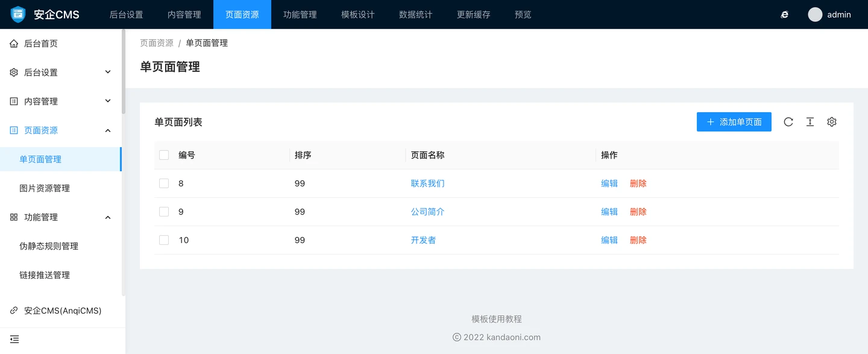This screenshot has height=354, width=868.
Task: Open the 联系我们 page name link
Action: pos(427,183)
